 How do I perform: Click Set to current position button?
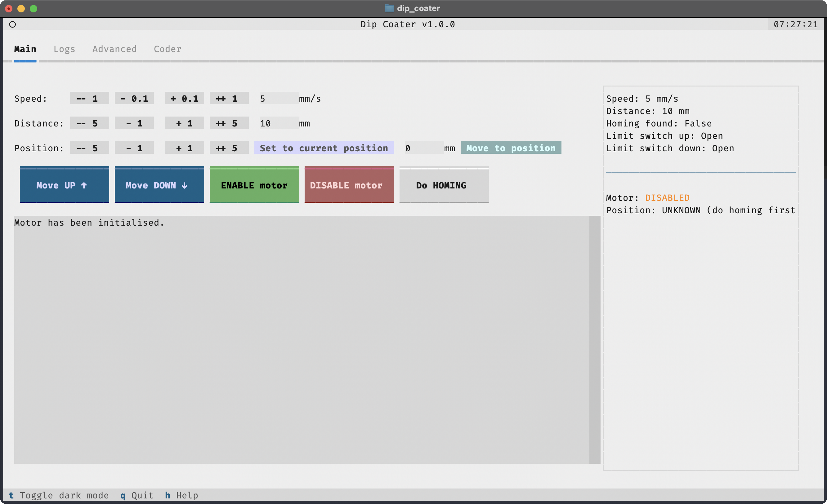pyautogui.click(x=324, y=148)
